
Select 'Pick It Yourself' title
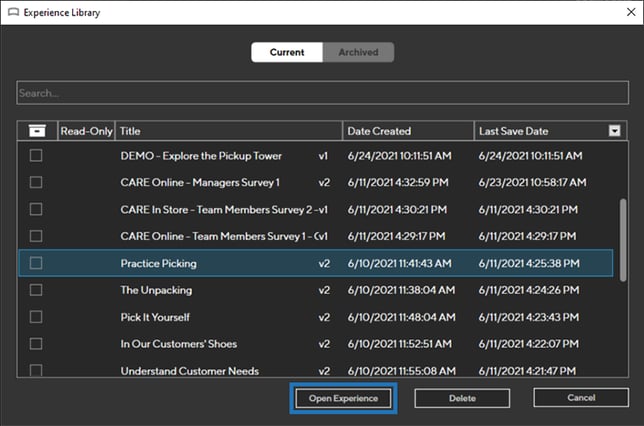pyautogui.click(x=155, y=317)
